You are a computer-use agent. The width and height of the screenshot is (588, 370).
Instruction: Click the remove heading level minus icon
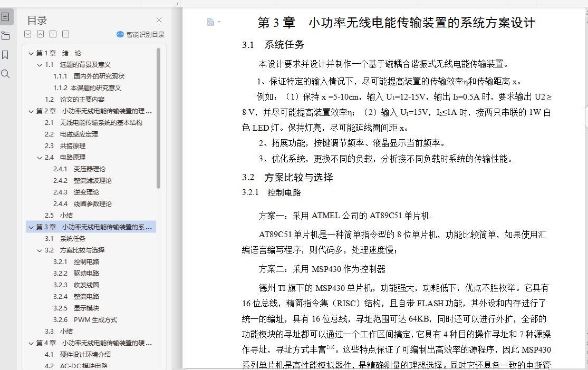point(65,34)
